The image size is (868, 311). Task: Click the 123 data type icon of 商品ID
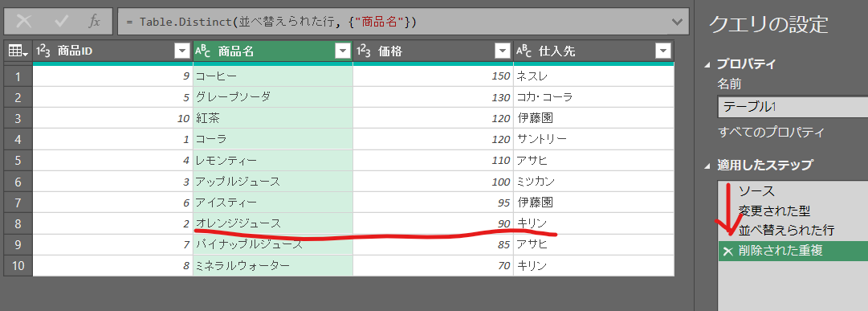point(43,51)
